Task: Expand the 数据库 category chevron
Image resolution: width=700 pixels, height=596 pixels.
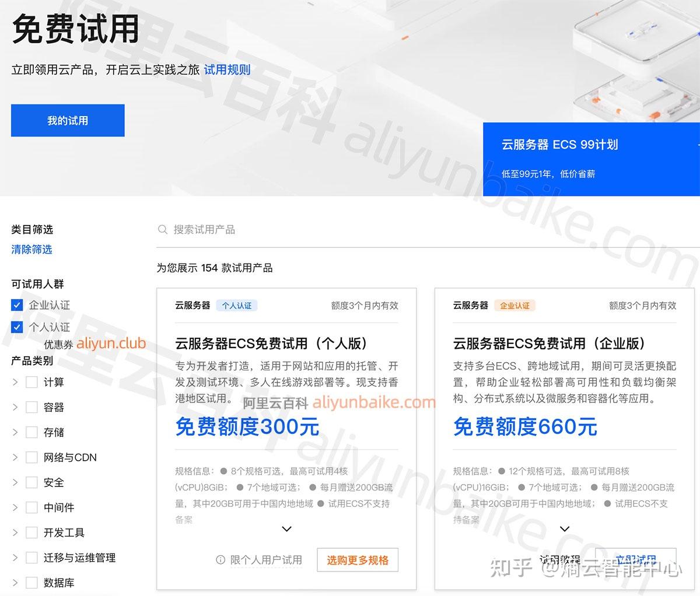Action: pos(15,583)
